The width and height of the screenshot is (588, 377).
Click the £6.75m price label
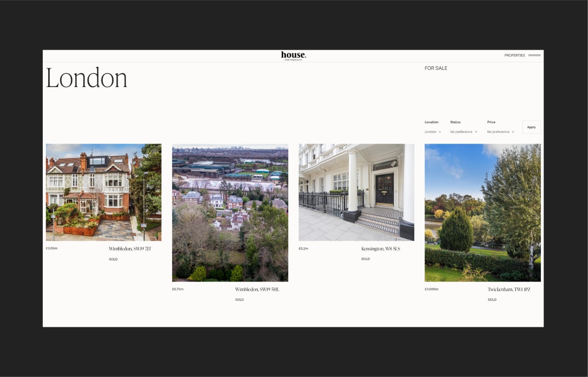coord(177,289)
